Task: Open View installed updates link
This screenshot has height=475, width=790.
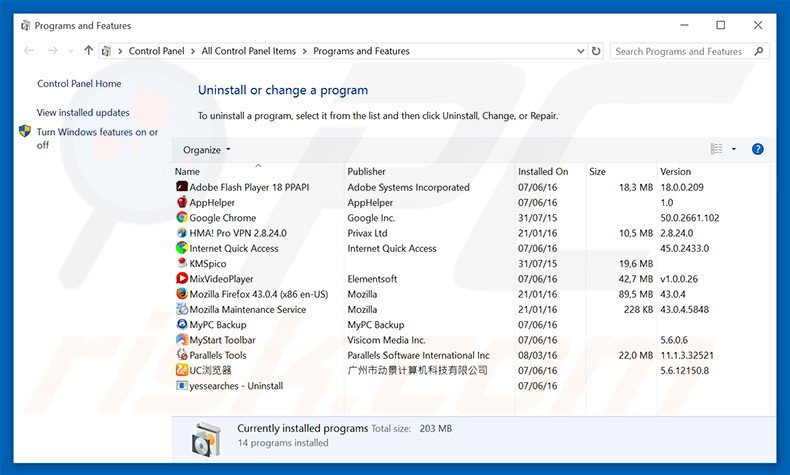Action: coord(83,112)
